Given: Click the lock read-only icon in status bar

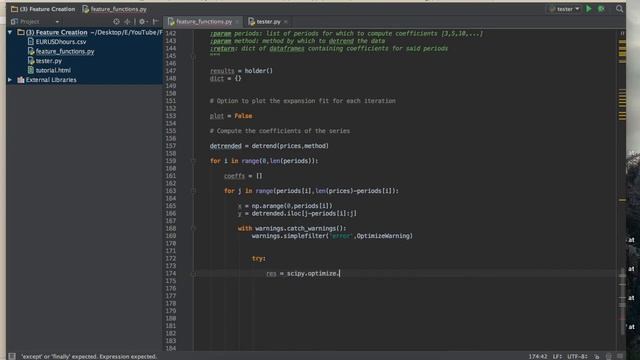Looking at the screenshot, I should [x=597, y=357].
